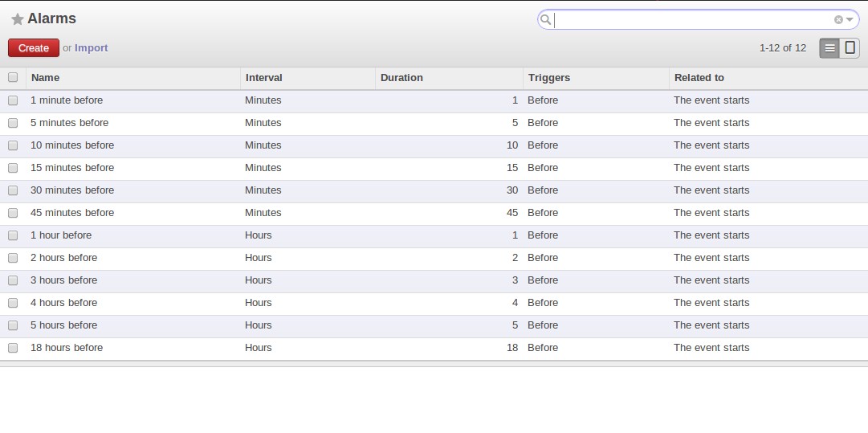Open the Import link
Viewport: 868px width, 433px height.
point(91,48)
